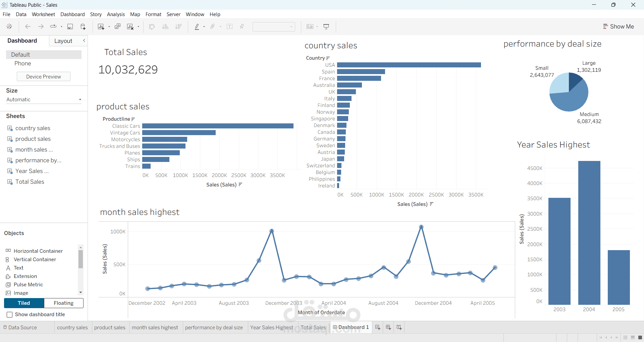
Task: Open the Worksheet menu
Action: tap(43, 14)
